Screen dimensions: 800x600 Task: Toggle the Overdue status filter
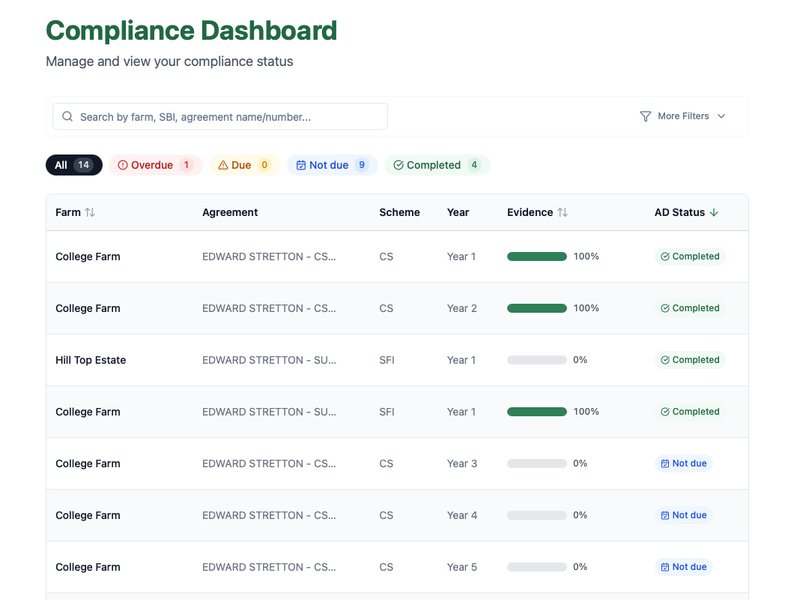[156, 165]
